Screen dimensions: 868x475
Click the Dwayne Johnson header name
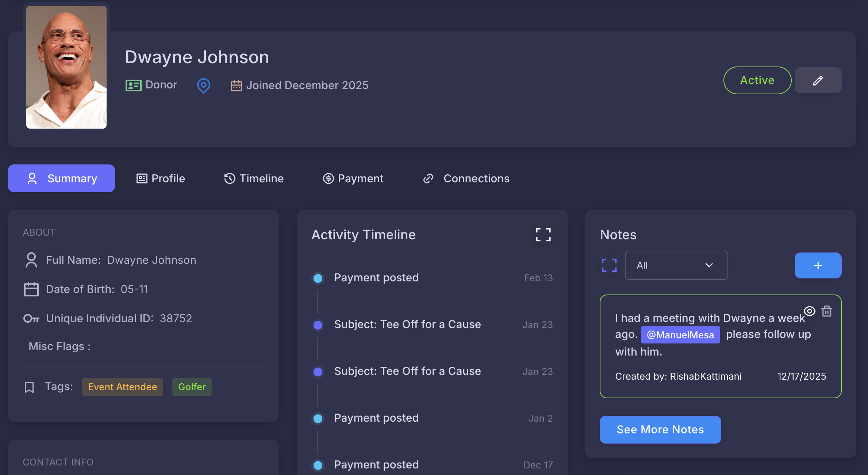click(197, 57)
